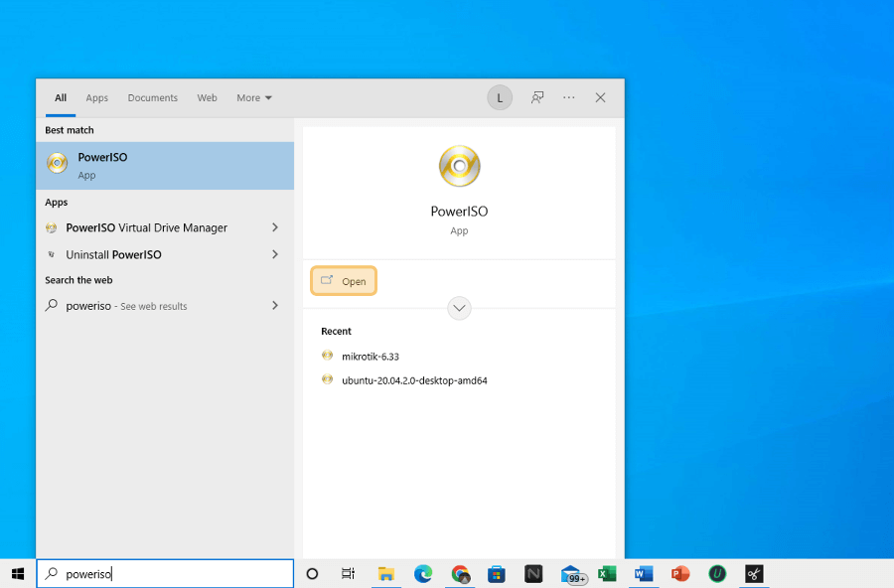Screen dimensions: 894x588
Task: Click the PowerISO title in preview pane
Action: pos(460,212)
